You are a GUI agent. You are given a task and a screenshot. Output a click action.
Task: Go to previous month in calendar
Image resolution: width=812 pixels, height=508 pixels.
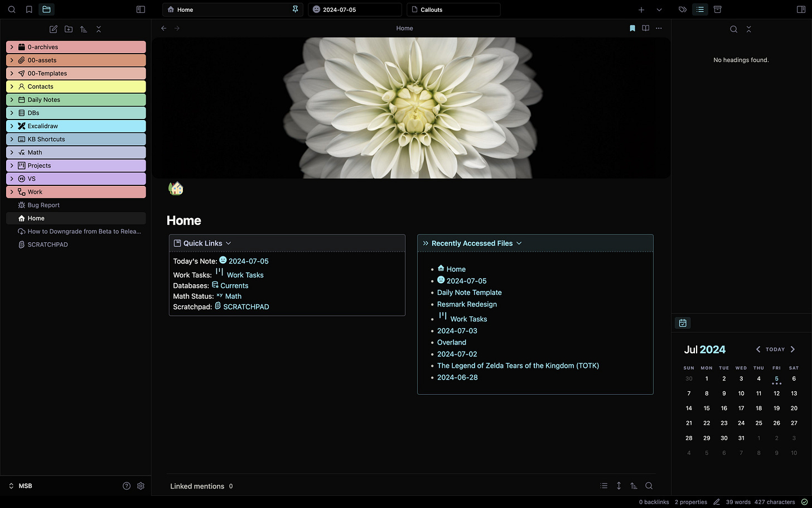point(758,349)
